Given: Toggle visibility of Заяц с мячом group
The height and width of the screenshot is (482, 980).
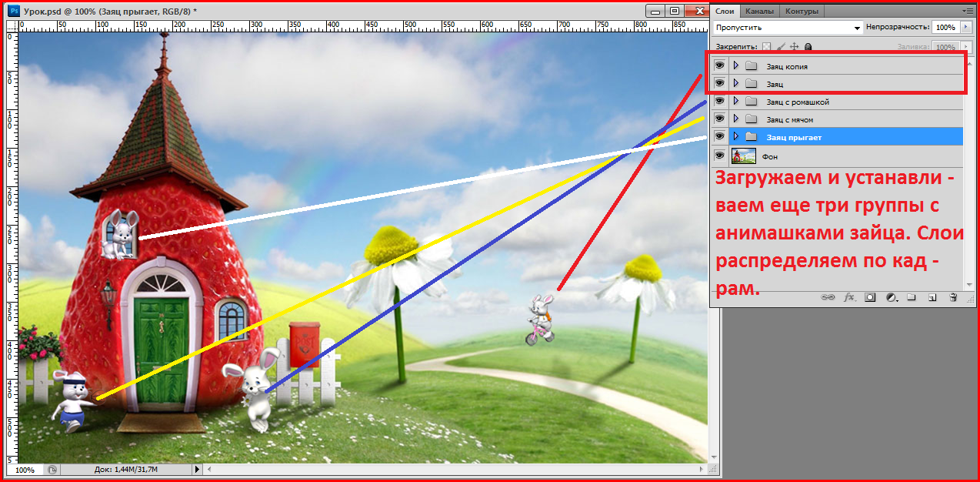Looking at the screenshot, I should [720, 119].
